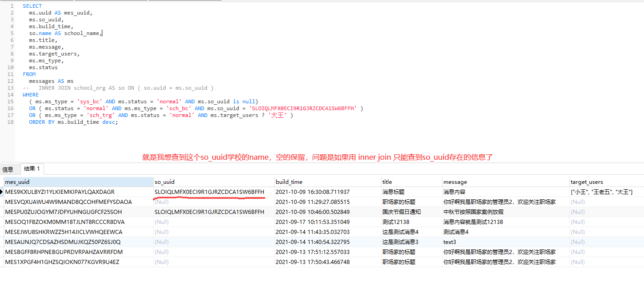This screenshot has height=289, width=644.
Task: Click the title cell 国庆节假日通知
Action: pos(411,212)
